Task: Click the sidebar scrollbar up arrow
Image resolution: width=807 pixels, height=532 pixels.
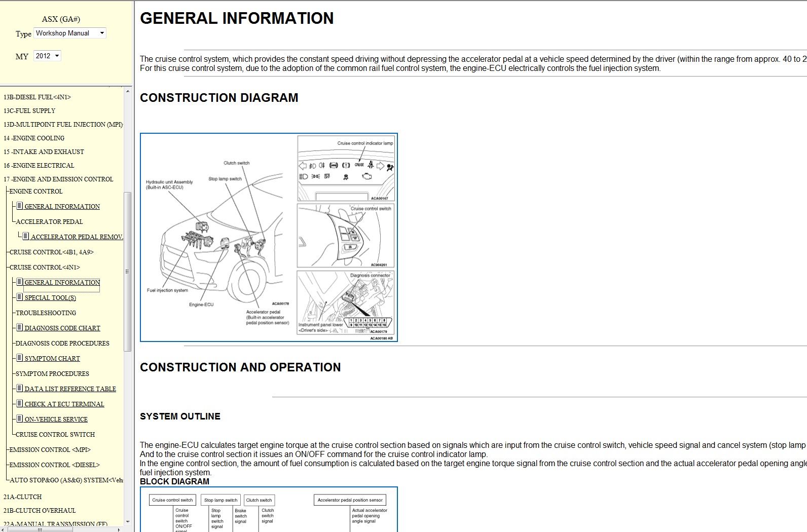Action: coord(128,91)
